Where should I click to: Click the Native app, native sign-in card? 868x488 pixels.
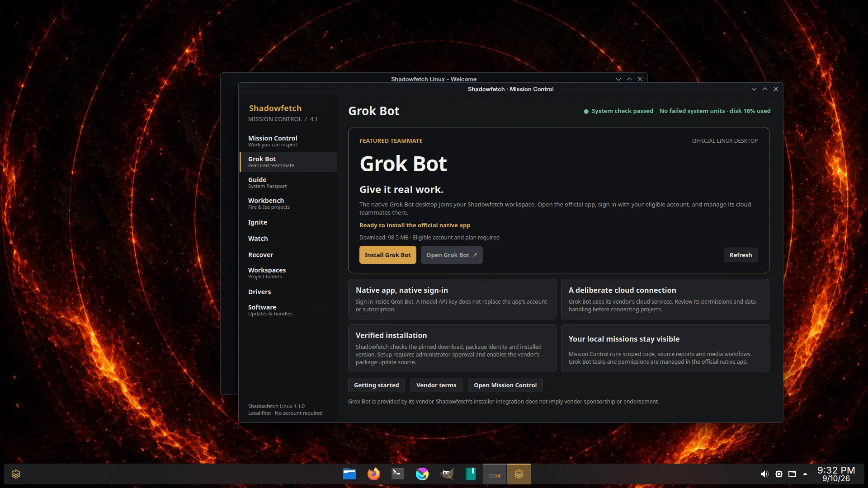(452, 299)
